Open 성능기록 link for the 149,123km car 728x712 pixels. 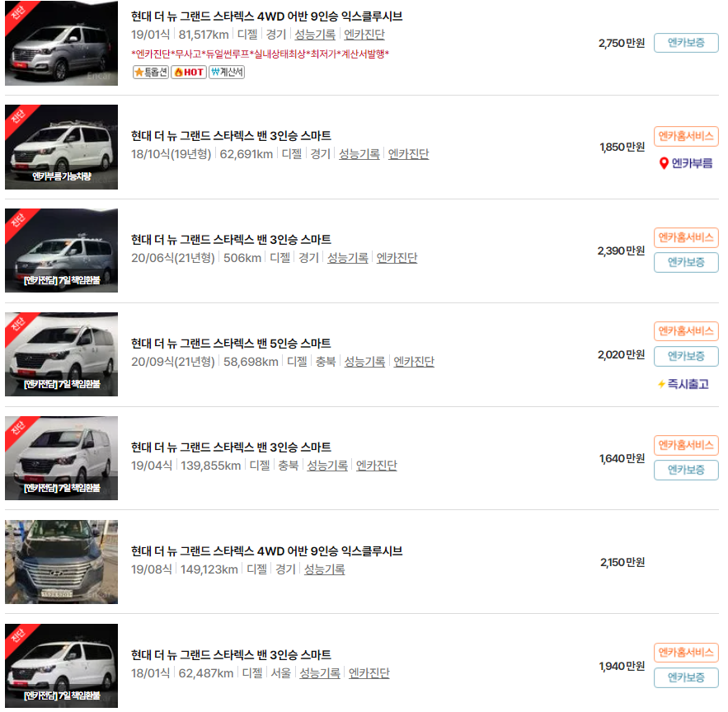tap(325, 569)
